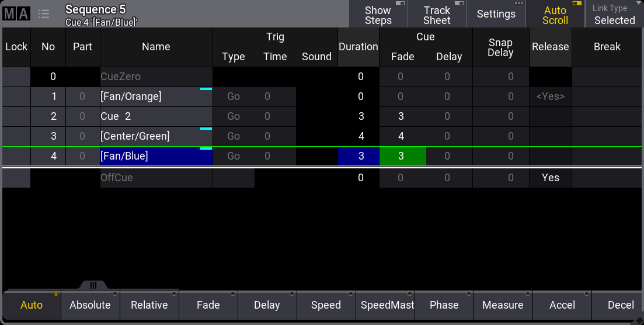Click the Release cell of the OffCue row
This screenshot has height=325, width=644.
click(x=550, y=178)
